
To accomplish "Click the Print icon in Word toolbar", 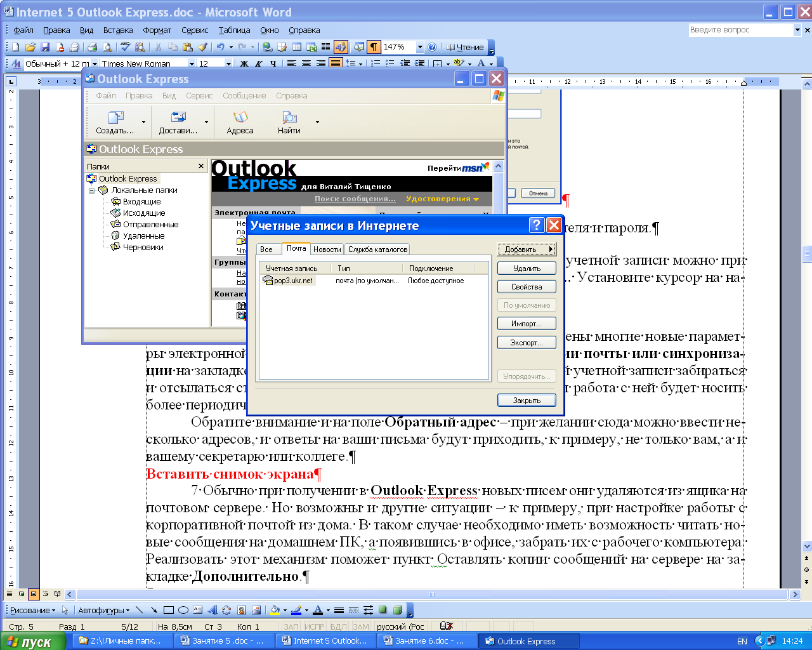I will [93, 47].
